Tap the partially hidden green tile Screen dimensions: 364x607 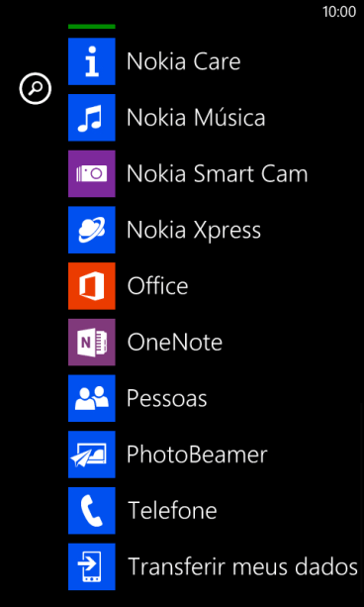92,27
